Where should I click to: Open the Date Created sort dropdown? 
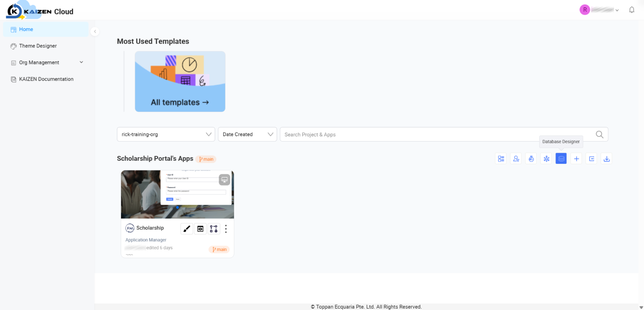click(247, 135)
